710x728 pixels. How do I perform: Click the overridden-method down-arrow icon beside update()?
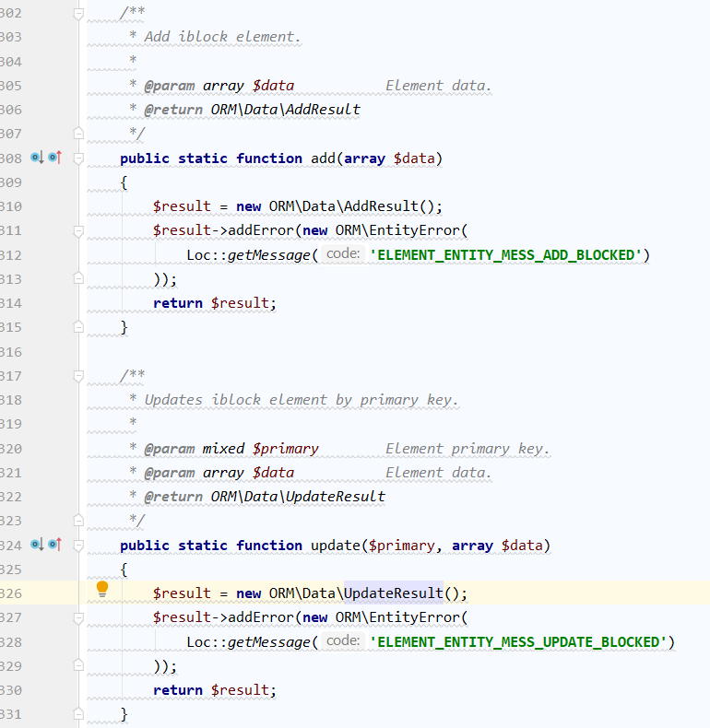click(x=37, y=545)
